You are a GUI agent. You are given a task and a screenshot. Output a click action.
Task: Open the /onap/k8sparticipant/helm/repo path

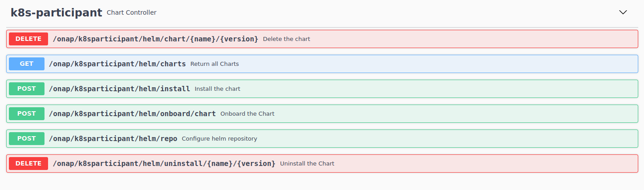(113, 138)
